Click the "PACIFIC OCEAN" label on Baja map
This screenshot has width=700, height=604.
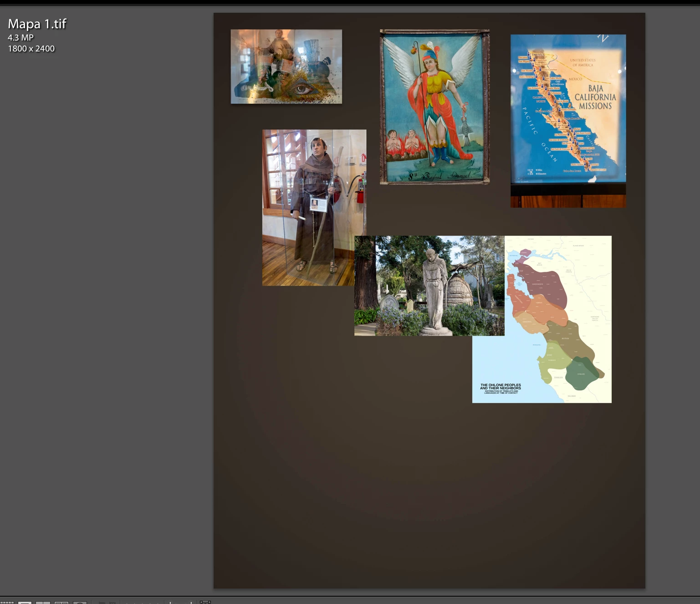click(x=539, y=134)
